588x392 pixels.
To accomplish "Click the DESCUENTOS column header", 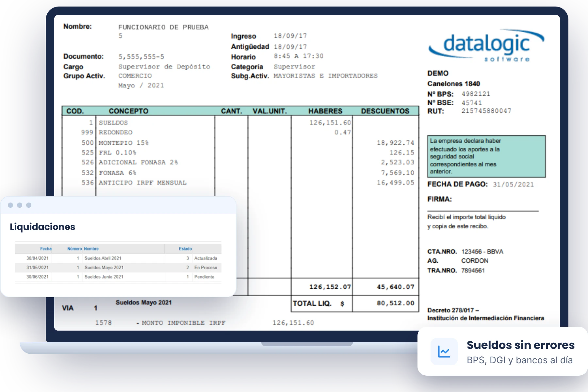I will [385, 111].
